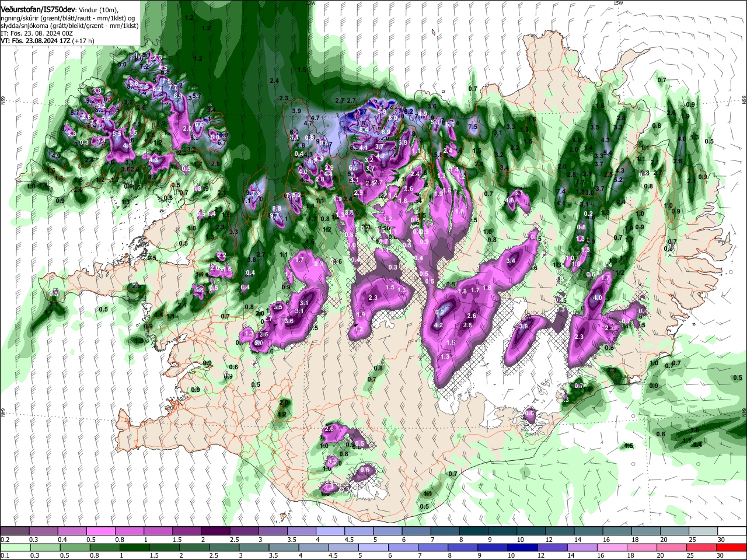
Task: Pick bottom-row violet swatch between 14 and 16
Action: tap(583, 547)
